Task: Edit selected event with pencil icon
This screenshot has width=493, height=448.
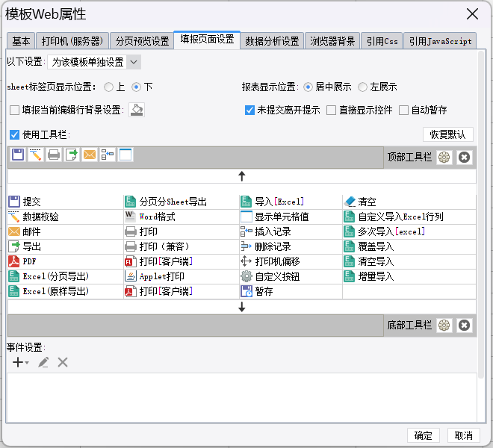Action: [43, 362]
